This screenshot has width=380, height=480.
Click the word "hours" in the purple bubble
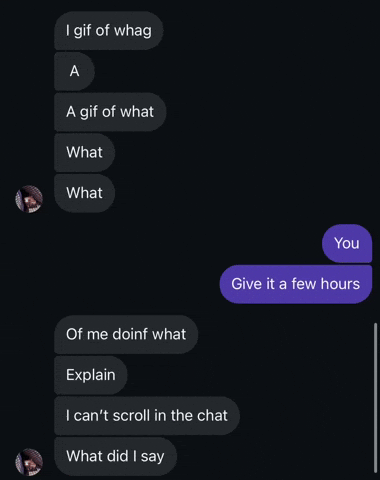click(x=340, y=284)
